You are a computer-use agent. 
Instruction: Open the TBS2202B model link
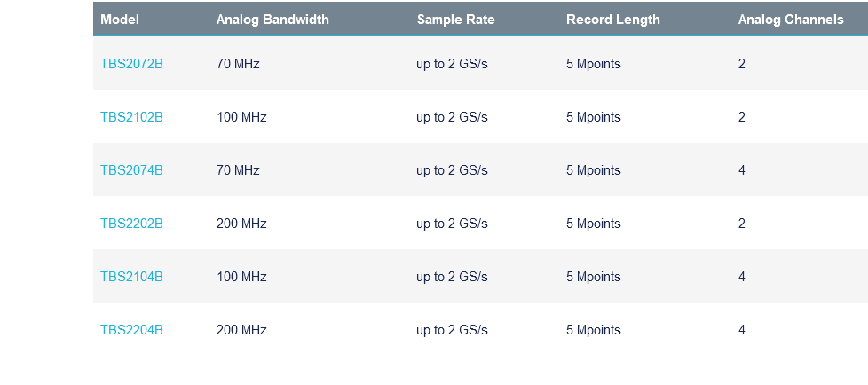(x=131, y=223)
